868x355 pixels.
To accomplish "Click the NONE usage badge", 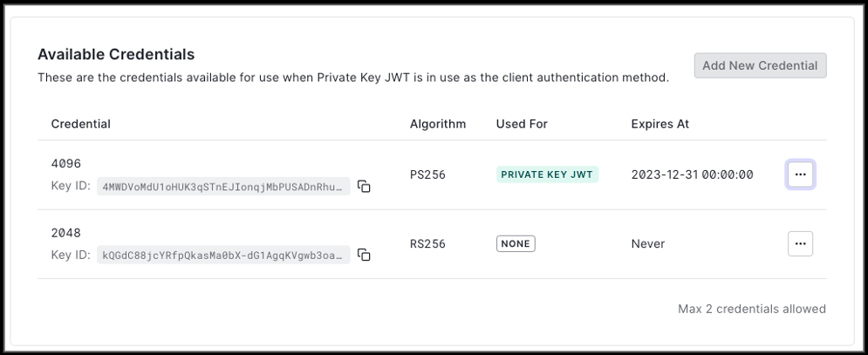I will [516, 244].
